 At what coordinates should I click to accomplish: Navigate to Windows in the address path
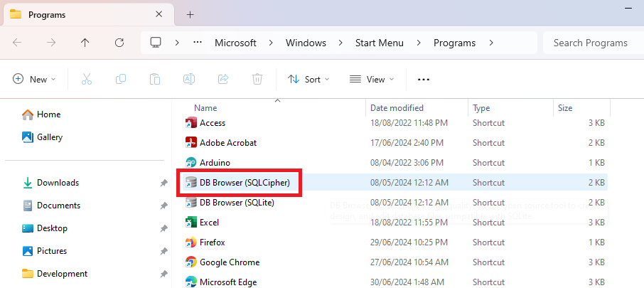pyautogui.click(x=306, y=43)
